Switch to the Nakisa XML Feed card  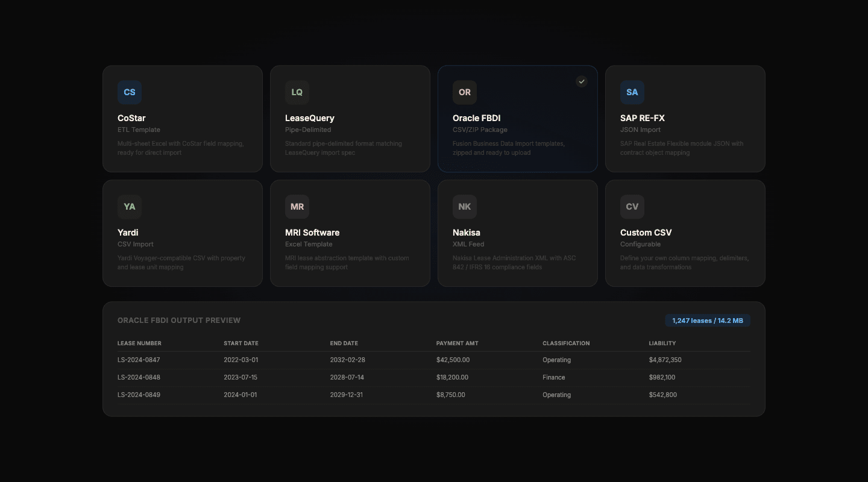[517, 233]
